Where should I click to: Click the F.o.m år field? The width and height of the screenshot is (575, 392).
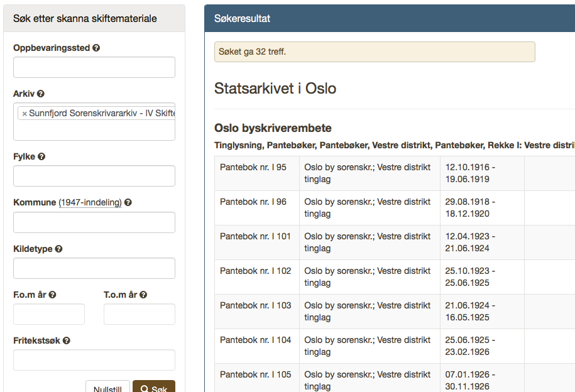(49, 314)
